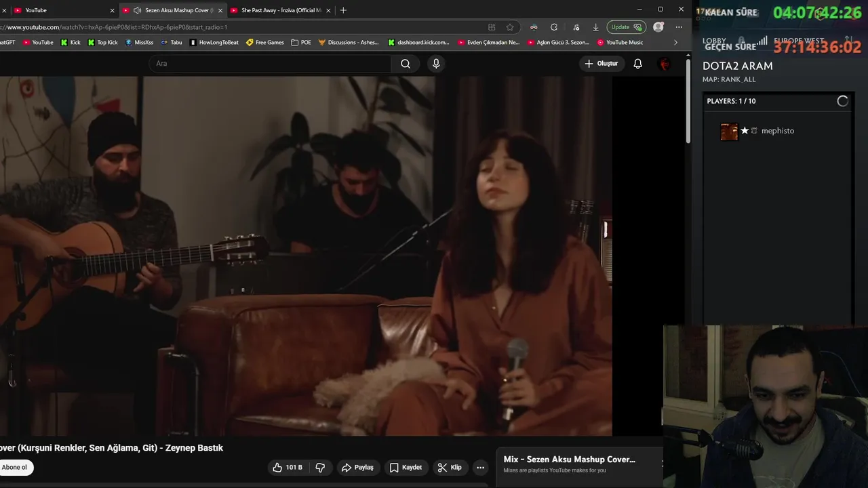
Task: Open the Tabu bookmark
Action: (171, 42)
